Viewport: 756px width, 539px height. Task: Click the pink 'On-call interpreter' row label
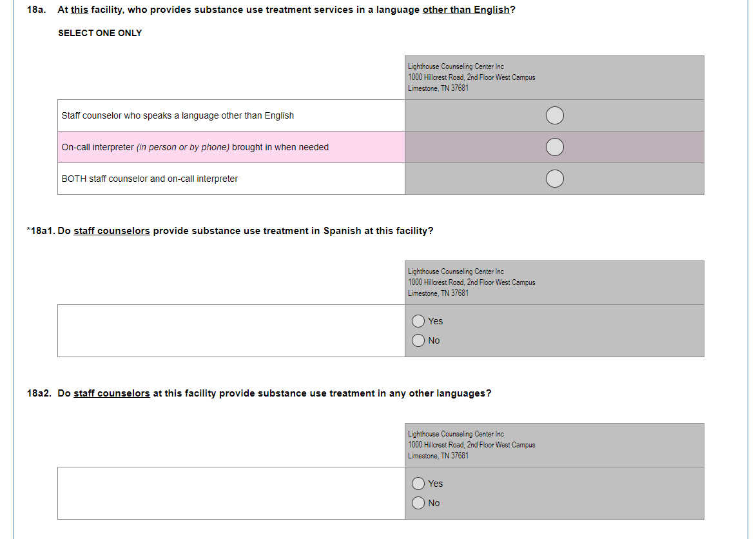click(195, 147)
